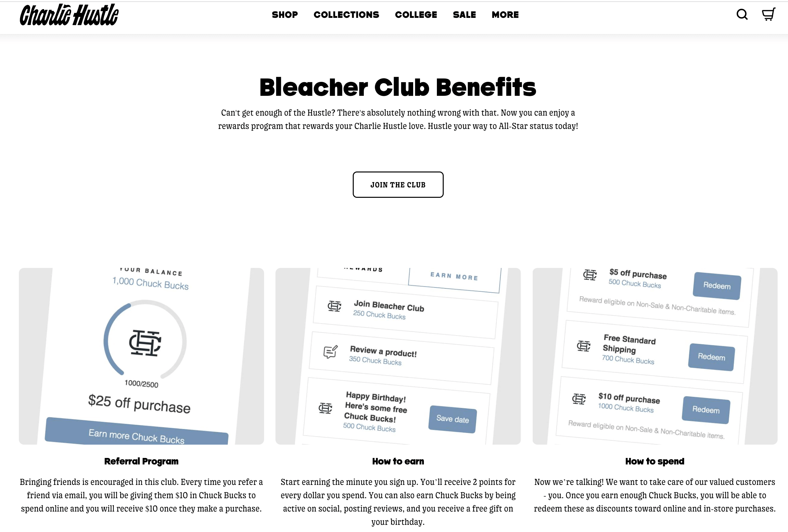Click the JOIN THE CLUB button
Viewport: 788px width, 532px height.
[398, 185]
